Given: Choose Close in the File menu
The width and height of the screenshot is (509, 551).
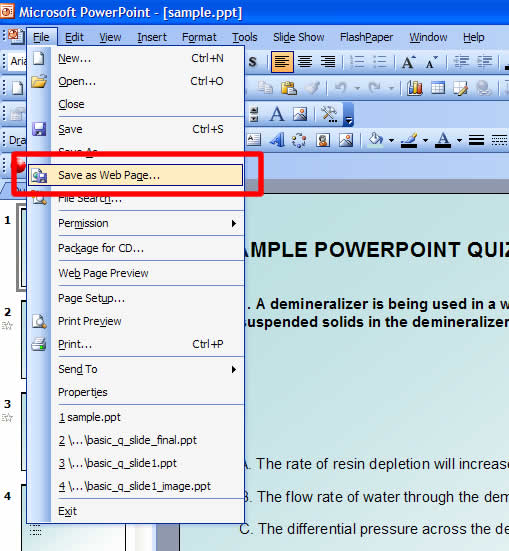Looking at the screenshot, I should click(136, 104).
